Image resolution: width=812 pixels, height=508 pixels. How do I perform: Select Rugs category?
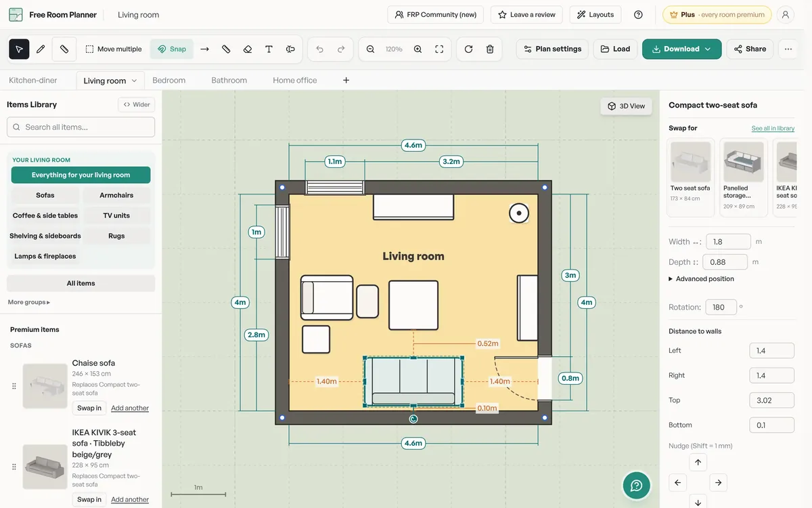pyautogui.click(x=116, y=236)
